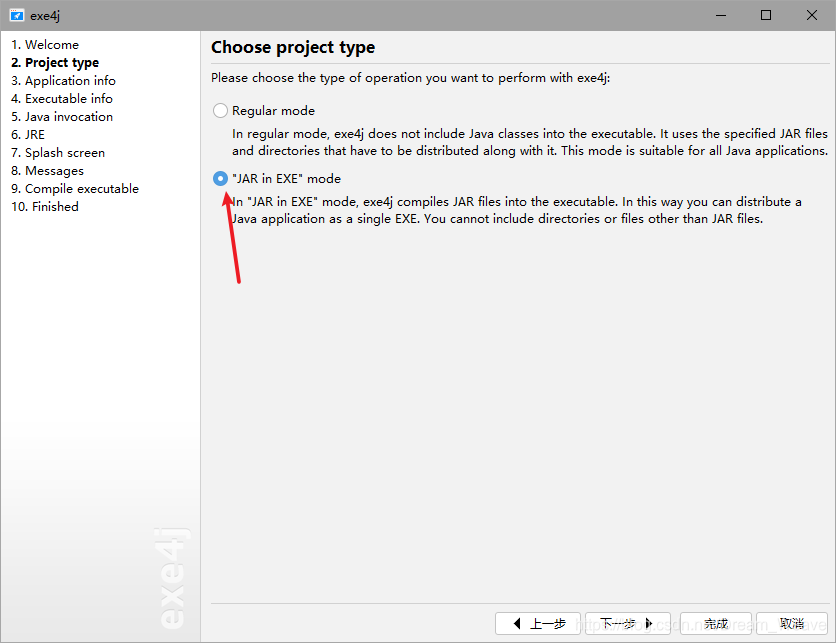The width and height of the screenshot is (836, 643).
Task: Maximize the exe4j window
Action: tap(766, 15)
